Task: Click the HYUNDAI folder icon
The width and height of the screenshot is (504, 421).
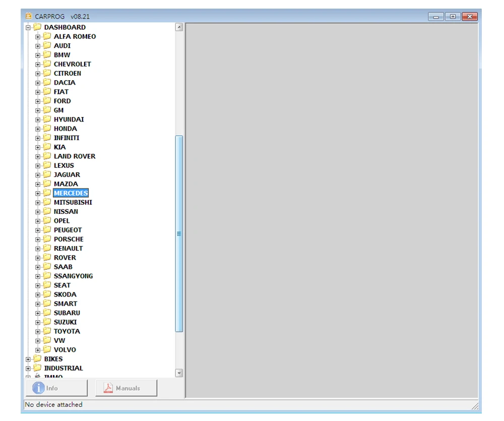Action: (x=47, y=119)
